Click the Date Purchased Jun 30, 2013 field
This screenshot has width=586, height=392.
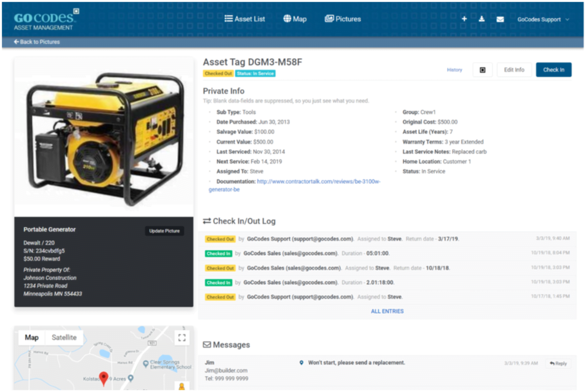pyautogui.click(x=253, y=122)
